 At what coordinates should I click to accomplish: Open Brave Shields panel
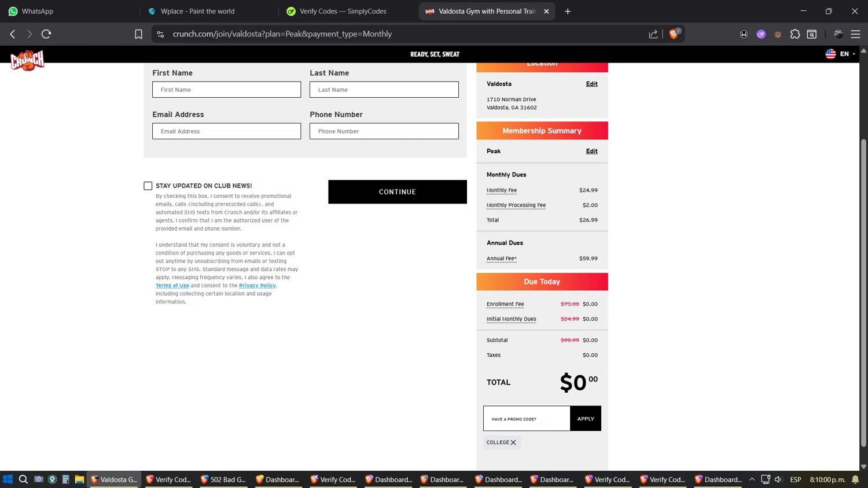(674, 34)
